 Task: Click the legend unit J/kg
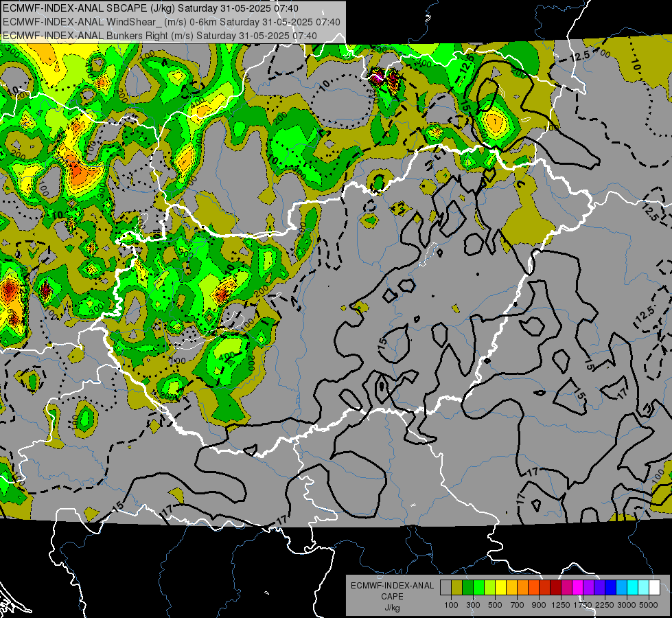coord(392,608)
